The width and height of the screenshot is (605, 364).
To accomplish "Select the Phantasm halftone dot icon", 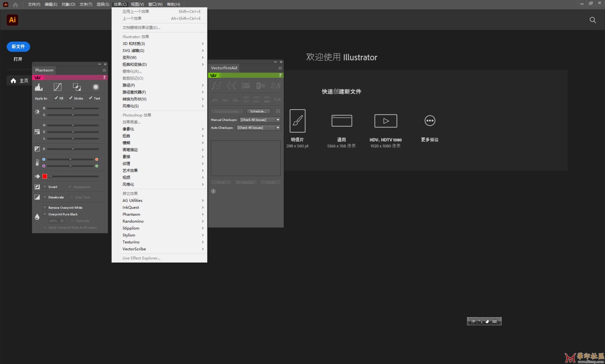I will point(96,87).
